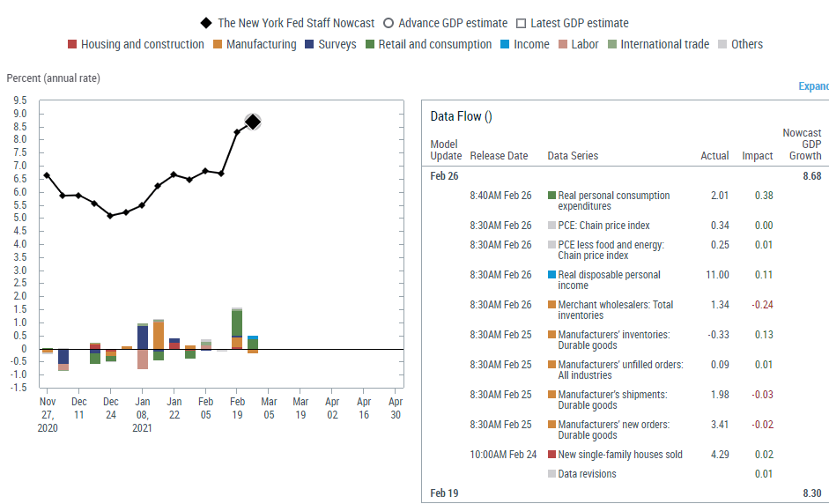The height and width of the screenshot is (504, 829).
Task: Expand the Feb 19 model update row
Action: coord(444,493)
